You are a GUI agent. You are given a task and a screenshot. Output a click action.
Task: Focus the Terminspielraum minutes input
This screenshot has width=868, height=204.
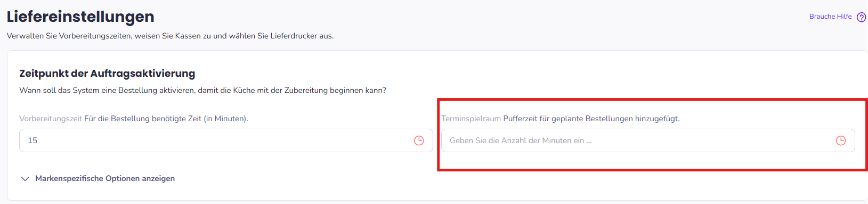648,140
